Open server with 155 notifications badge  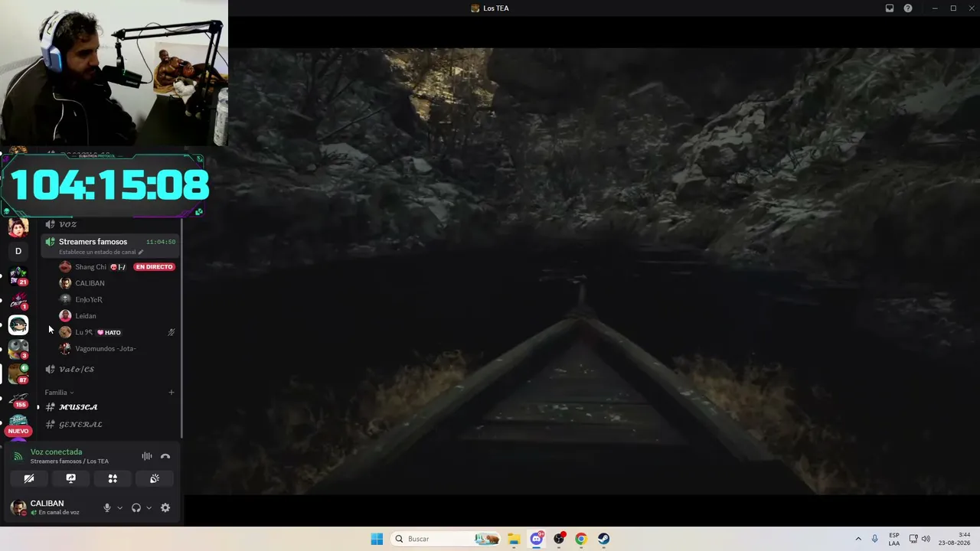[x=18, y=399]
